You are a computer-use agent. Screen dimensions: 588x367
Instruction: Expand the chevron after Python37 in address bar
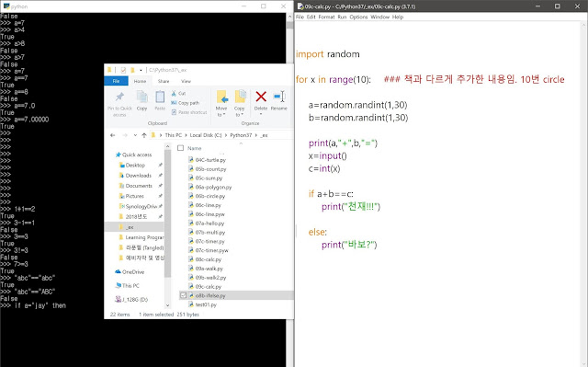click(256, 135)
